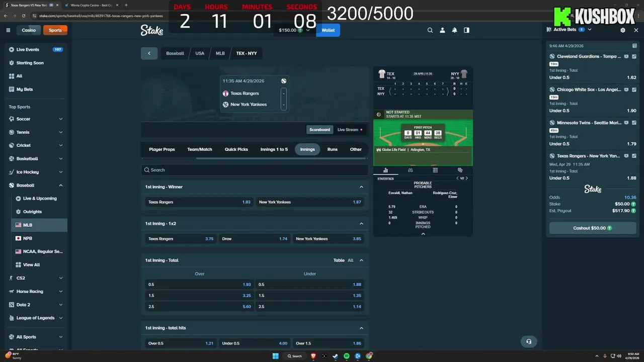This screenshot has height=362, width=644.
Task: Show lineups people tab in match widget
Action: [x=411, y=170]
